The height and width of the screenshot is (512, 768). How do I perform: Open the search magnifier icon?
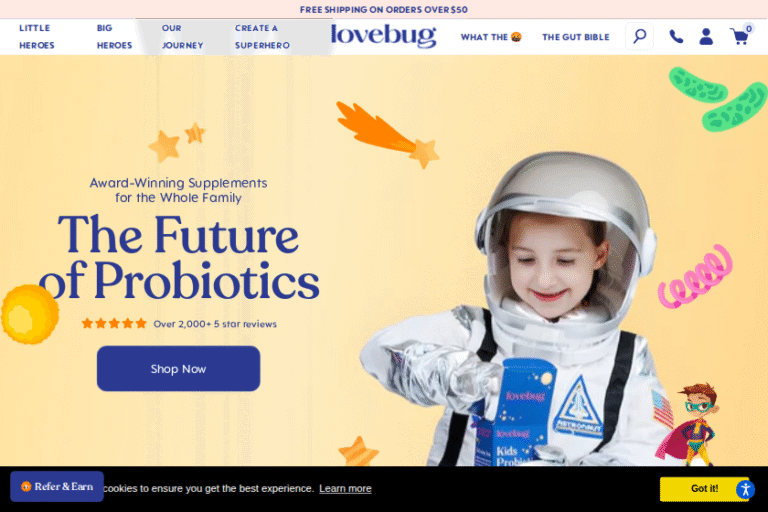639,36
